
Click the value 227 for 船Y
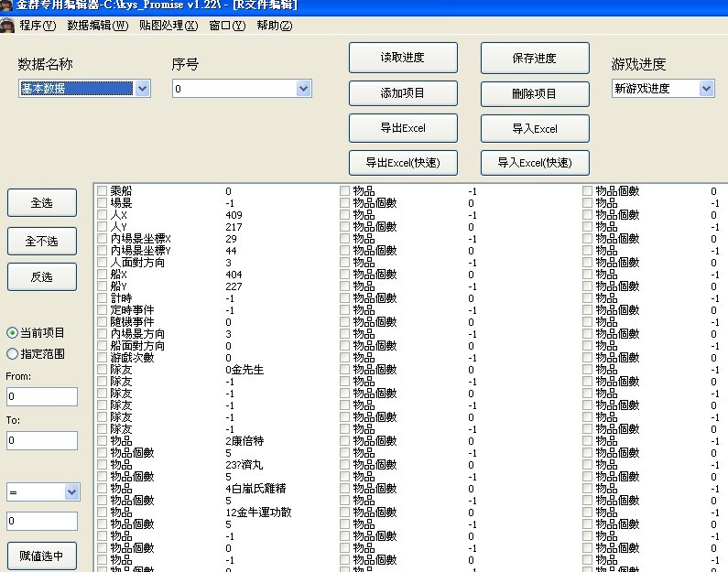(234, 286)
